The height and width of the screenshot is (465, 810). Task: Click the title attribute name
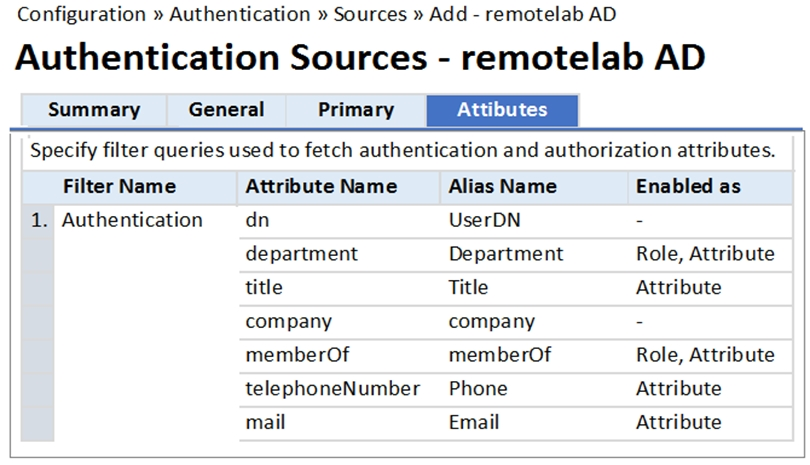click(x=264, y=287)
